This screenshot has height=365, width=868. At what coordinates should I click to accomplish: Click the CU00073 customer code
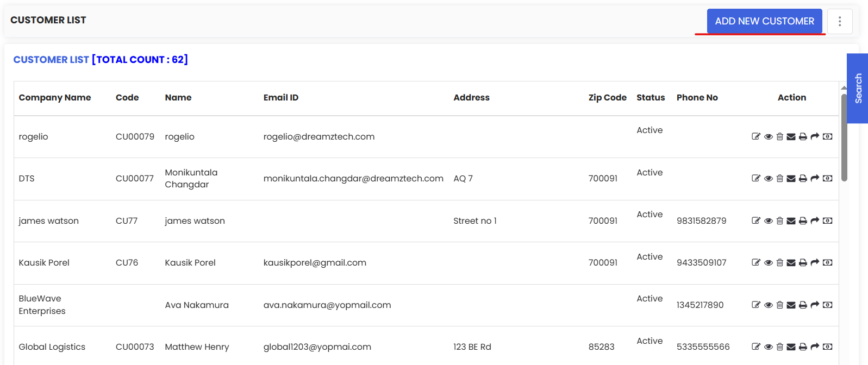tap(135, 347)
